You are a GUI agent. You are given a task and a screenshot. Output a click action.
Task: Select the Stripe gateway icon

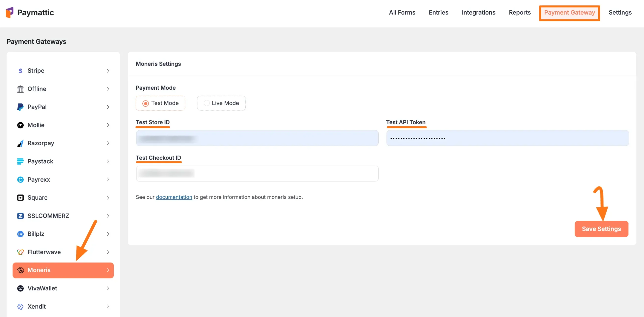(20, 71)
